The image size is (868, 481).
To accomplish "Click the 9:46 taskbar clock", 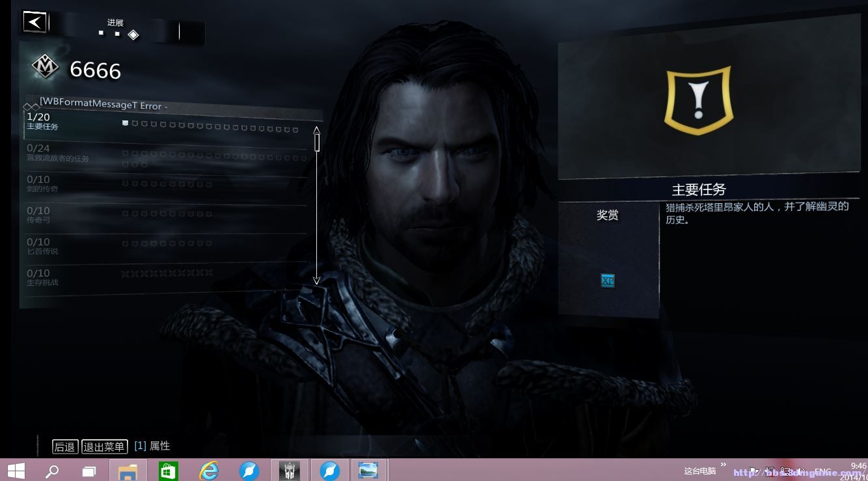I will click(858, 466).
